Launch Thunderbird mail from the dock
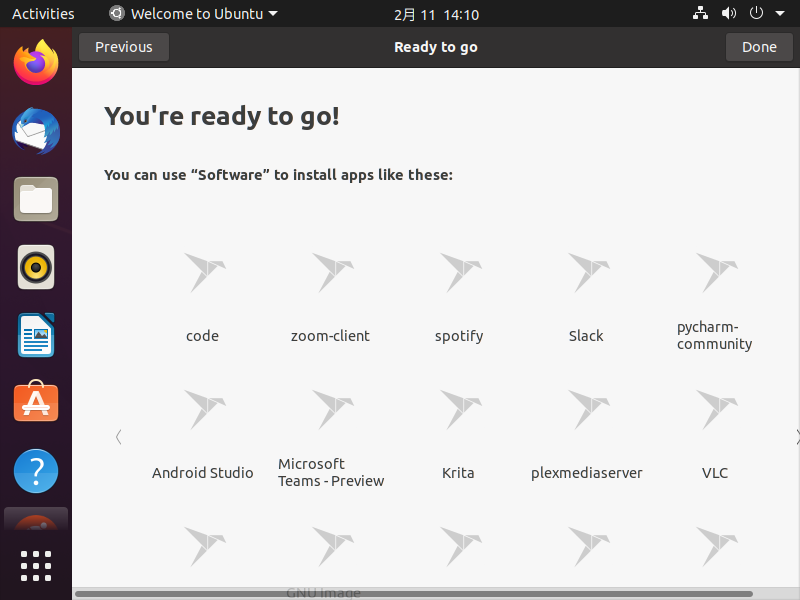This screenshot has width=800, height=600. click(36, 131)
